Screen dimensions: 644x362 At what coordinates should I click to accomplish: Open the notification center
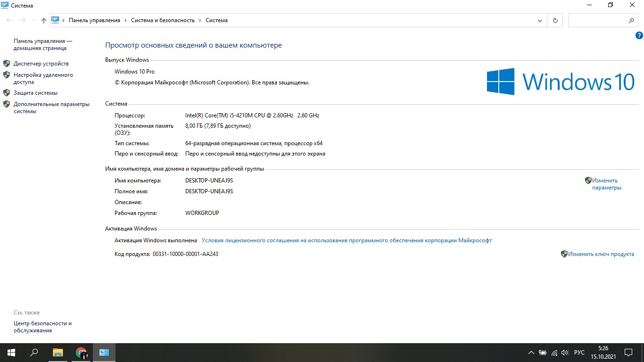tap(628, 353)
